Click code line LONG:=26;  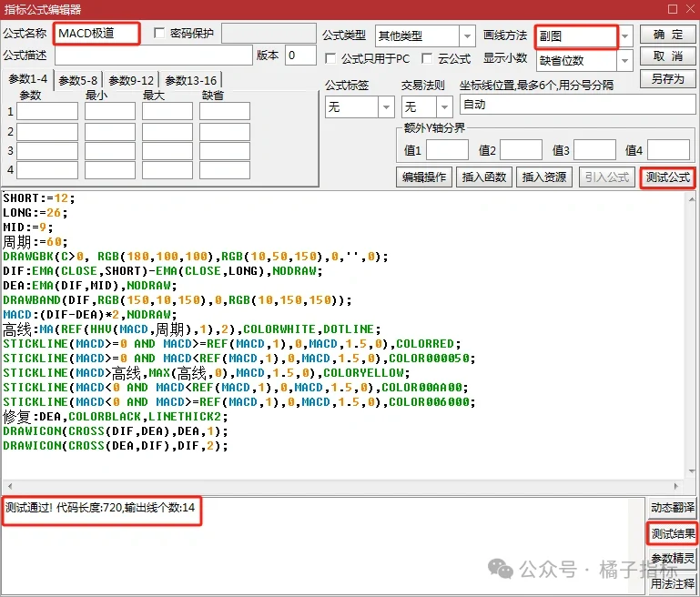tap(36, 213)
